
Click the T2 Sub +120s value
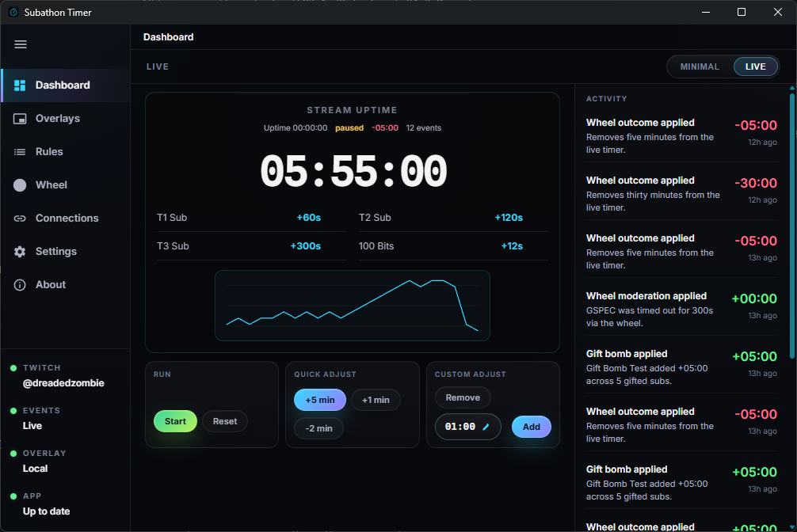(x=509, y=218)
